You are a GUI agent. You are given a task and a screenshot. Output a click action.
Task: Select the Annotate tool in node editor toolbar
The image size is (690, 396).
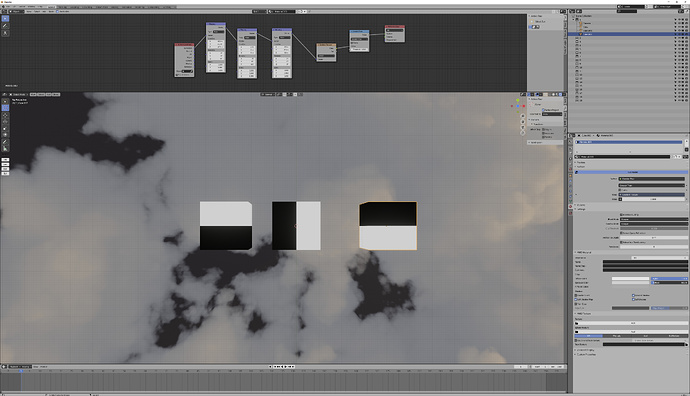tap(5, 26)
